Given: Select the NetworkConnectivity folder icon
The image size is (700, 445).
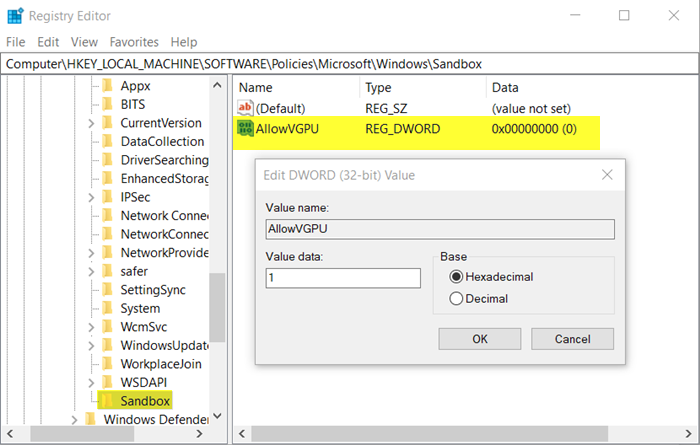Looking at the screenshot, I should point(107,234).
